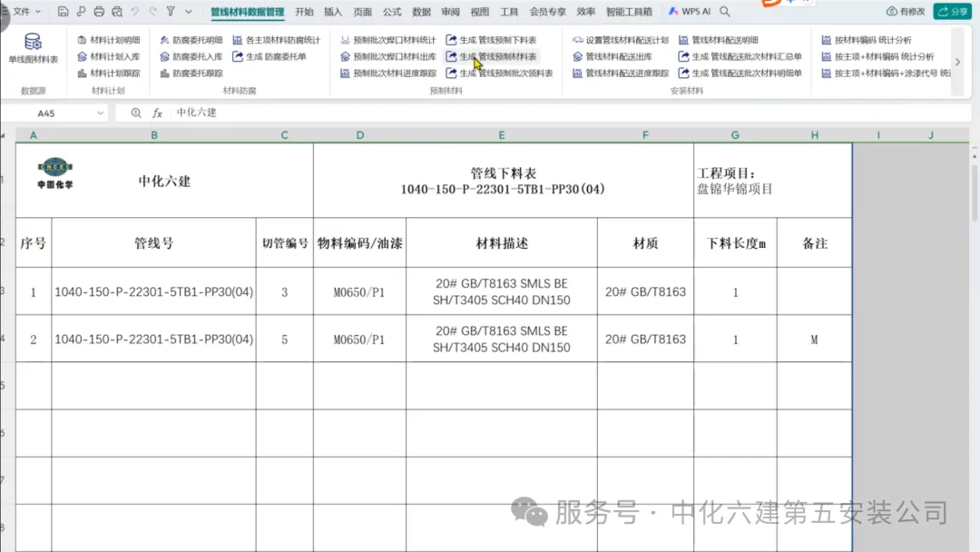
Task: Open 按主项+材料编码+涂漆代号 统计
Action: pos(886,74)
